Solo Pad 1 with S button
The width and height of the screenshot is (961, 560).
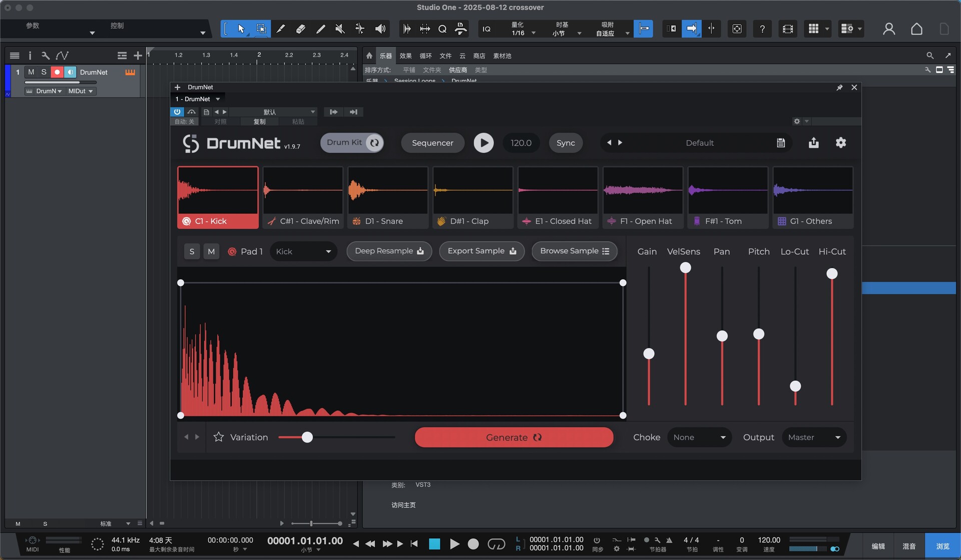[192, 251]
